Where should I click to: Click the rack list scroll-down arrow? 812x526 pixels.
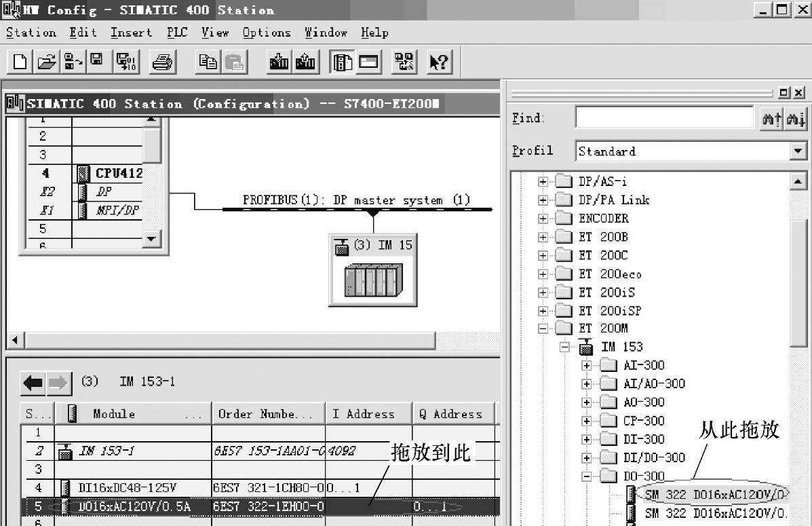click(x=151, y=239)
